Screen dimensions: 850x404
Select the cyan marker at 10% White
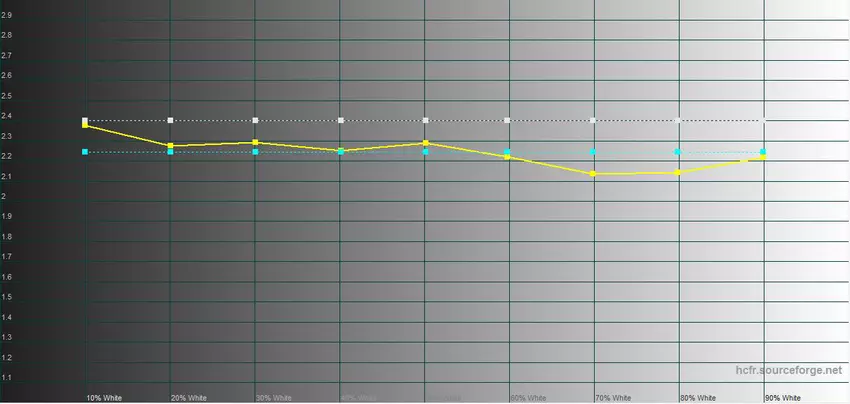click(x=85, y=152)
